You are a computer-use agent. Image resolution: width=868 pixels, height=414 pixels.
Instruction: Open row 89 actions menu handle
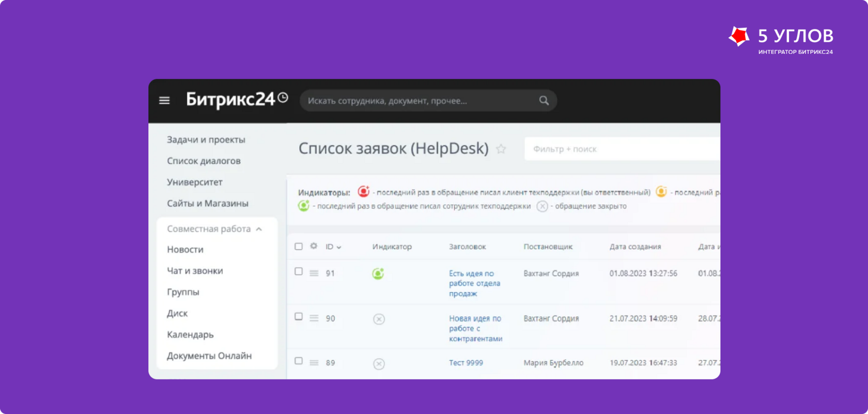pyautogui.click(x=314, y=363)
